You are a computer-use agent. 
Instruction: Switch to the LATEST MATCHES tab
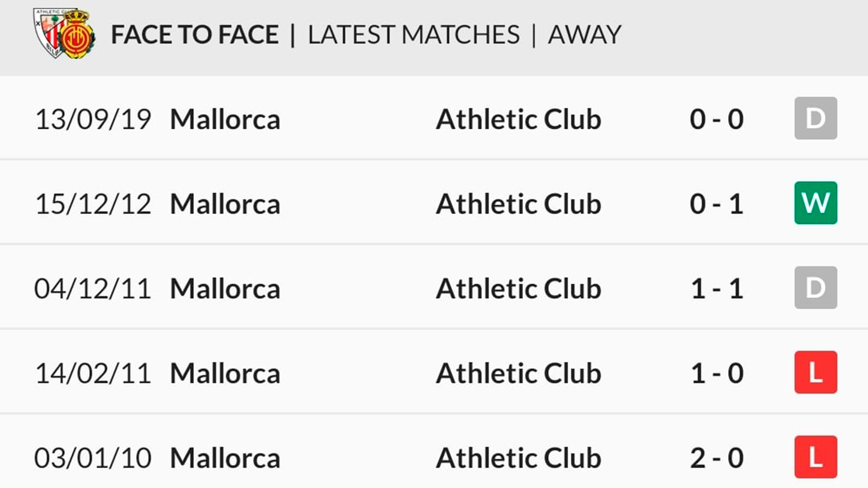pyautogui.click(x=414, y=35)
